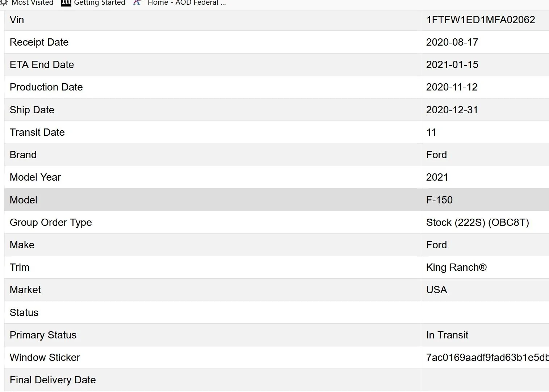Open the Most Visited bookmarks folder label
549x392 pixels.
point(32,3)
